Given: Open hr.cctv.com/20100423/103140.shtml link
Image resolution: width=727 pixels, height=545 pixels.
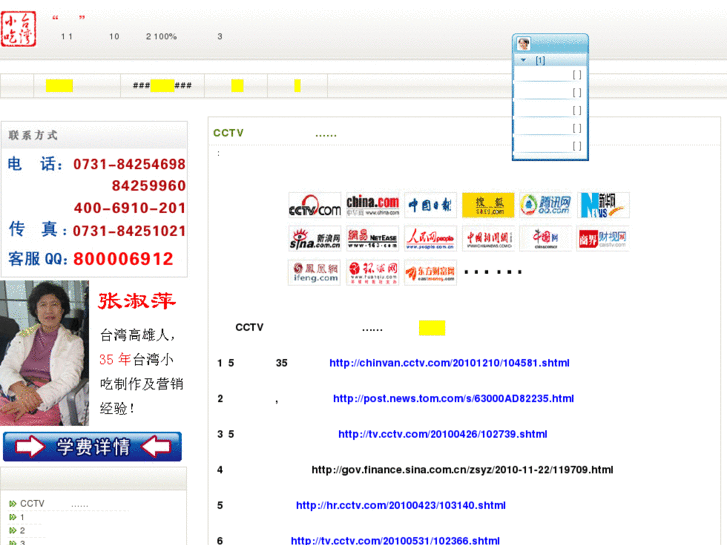Looking at the screenshot, I should (401, 505).
